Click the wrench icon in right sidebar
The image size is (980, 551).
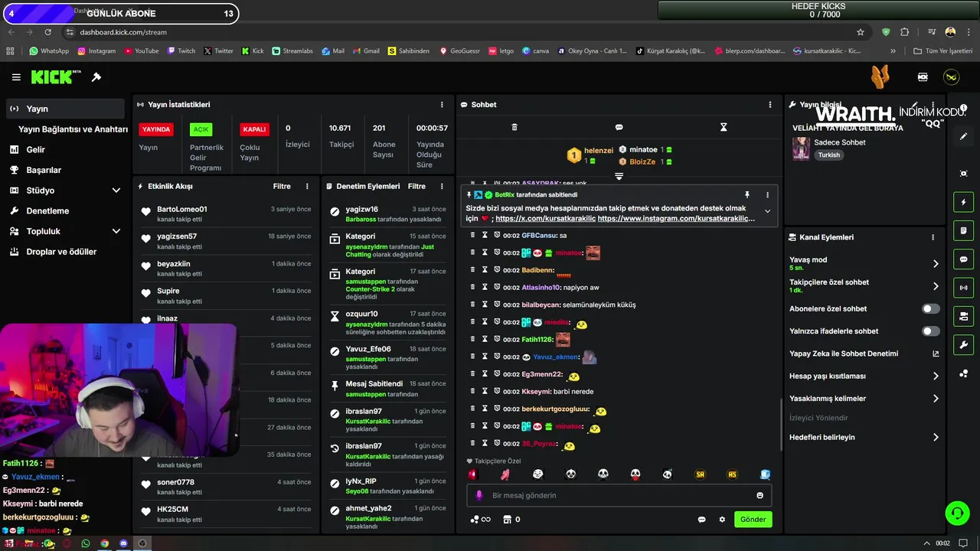coord(963,344)
